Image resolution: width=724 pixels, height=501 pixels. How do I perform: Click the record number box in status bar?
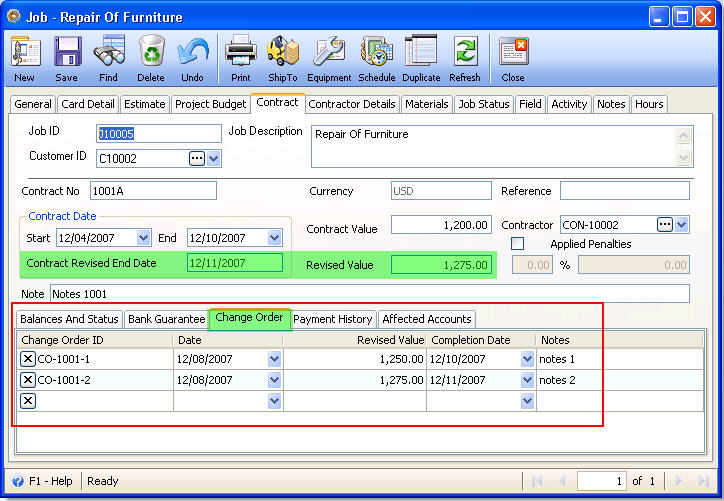click(602, 481)
